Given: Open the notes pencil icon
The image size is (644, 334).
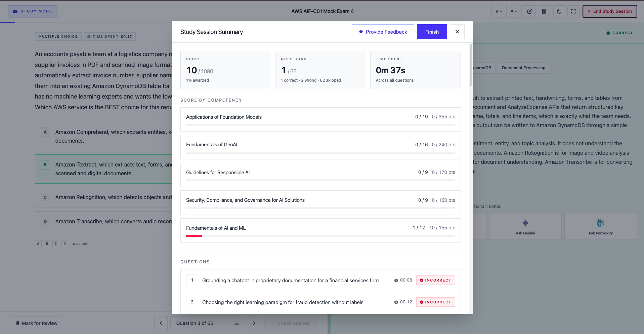Looking at the screenshot, I should point(529,11).
